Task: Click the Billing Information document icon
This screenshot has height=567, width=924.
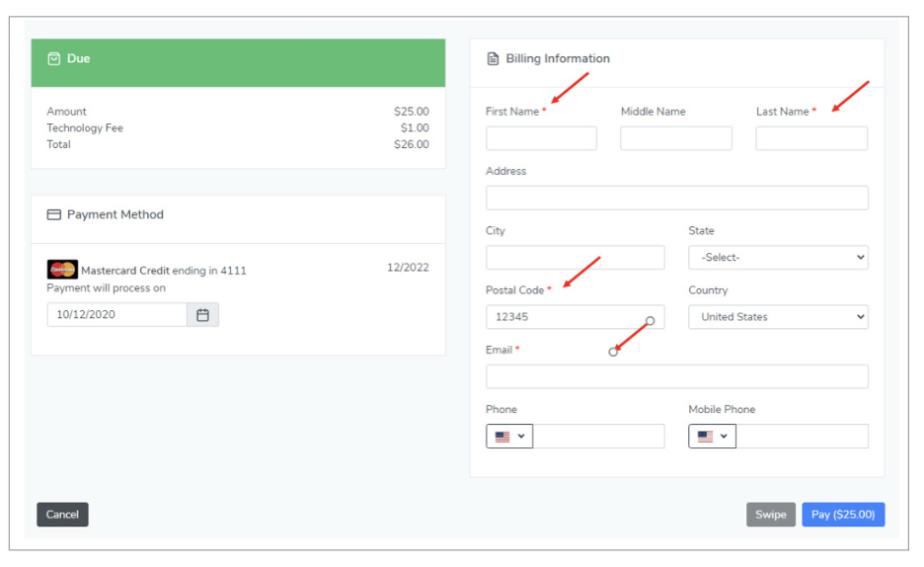Action: pyautogui.click(x=494, y=59)
